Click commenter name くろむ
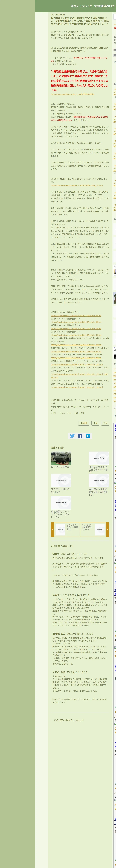The height and width of the screenshot is (868, 116). click(x=56, y=672)
